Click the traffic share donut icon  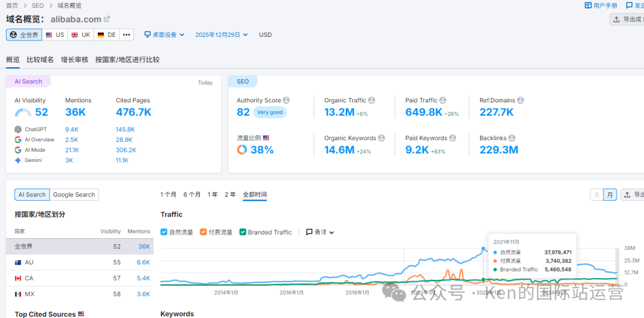tap(242, 149)
